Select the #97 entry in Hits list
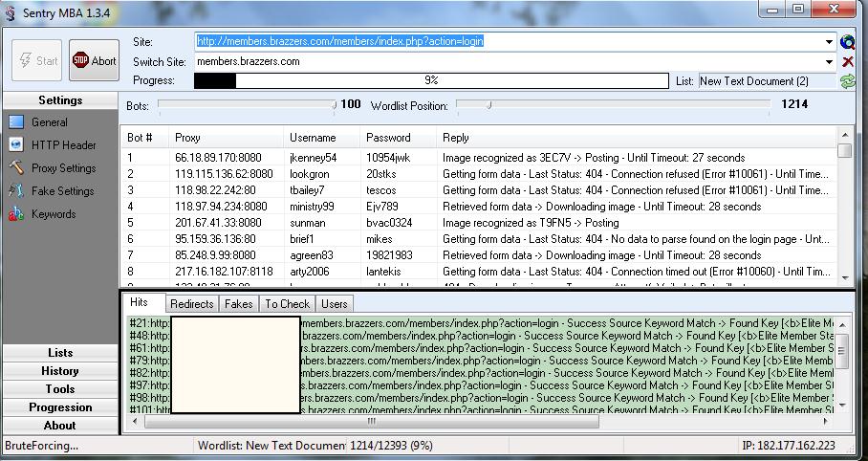This screenshot has width=868, height=461. tap(481, 385)
